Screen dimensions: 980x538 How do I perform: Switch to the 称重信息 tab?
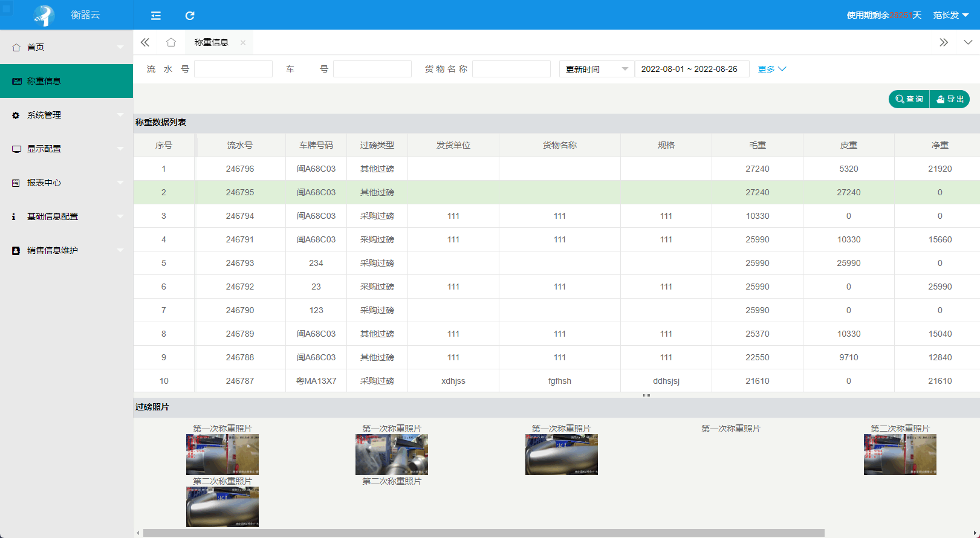click(212, 42)
